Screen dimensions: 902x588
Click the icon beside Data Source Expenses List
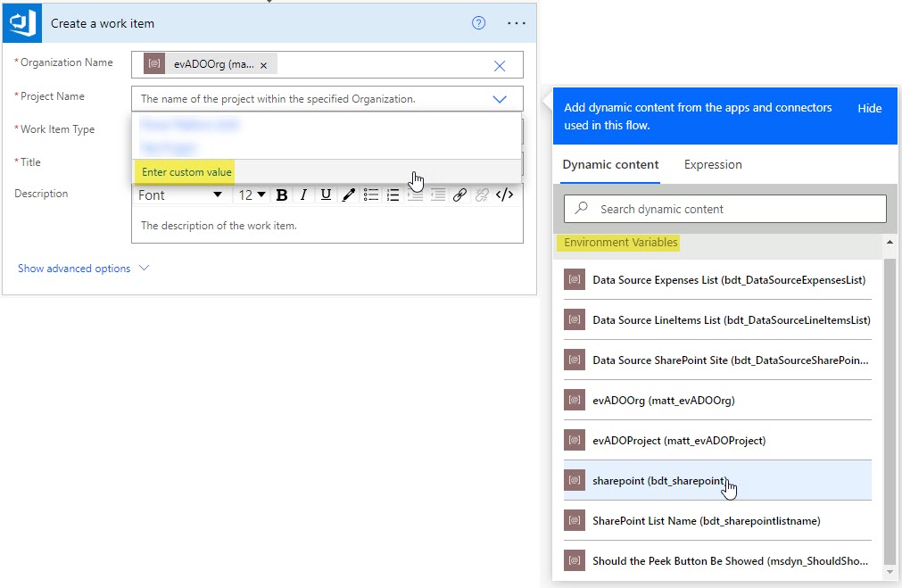click(x=574, y=279)
